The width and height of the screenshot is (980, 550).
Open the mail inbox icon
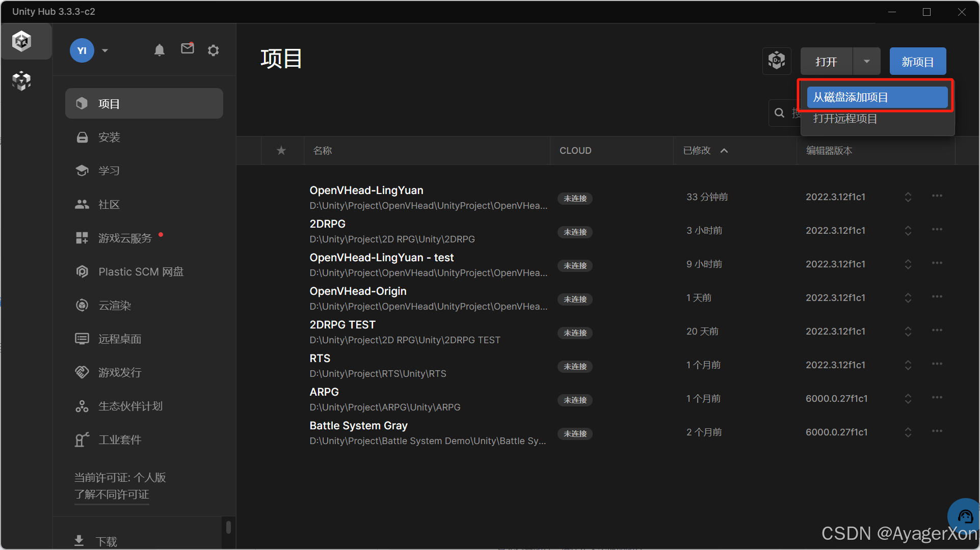188,48
